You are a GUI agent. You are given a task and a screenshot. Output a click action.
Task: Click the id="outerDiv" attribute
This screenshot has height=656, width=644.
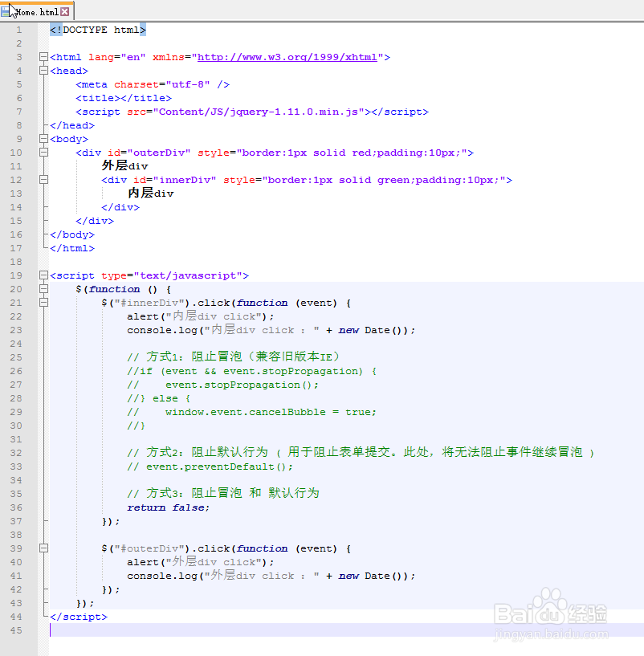149,153
